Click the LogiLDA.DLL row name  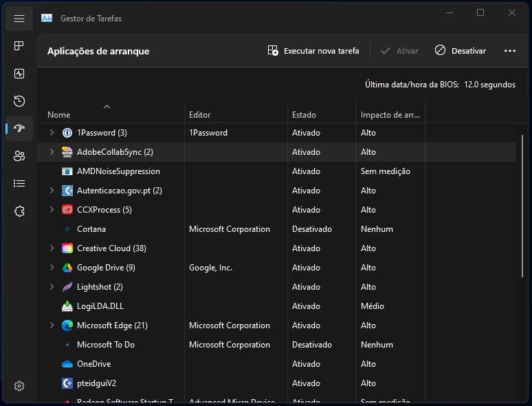click(x=100, y=306)
